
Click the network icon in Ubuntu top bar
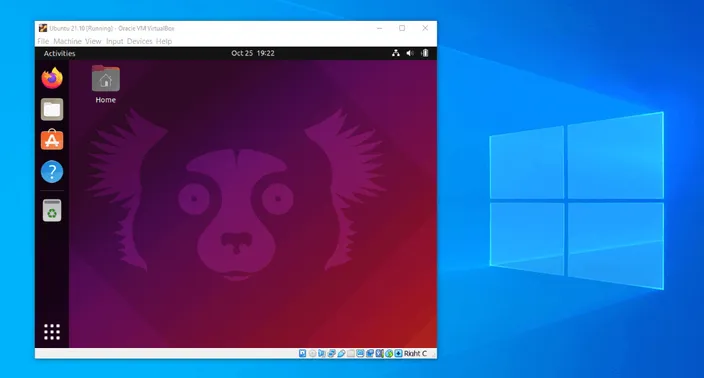[x=396, y=53]
